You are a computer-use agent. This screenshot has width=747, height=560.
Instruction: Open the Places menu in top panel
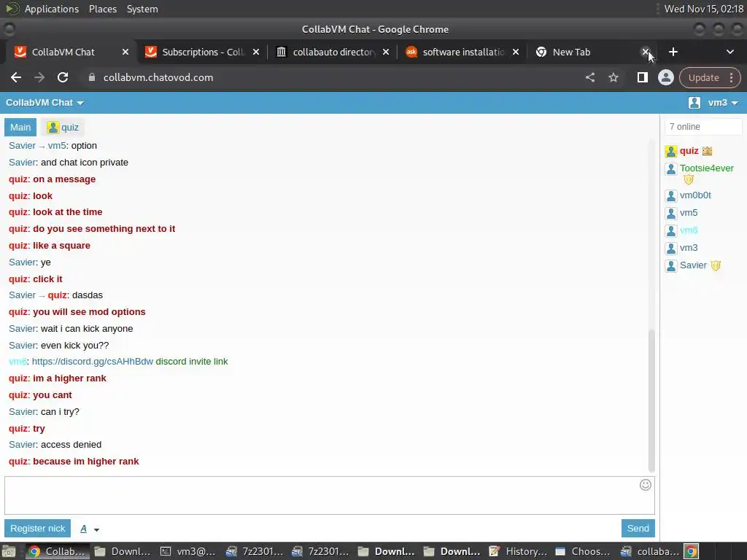pos(102,9)
